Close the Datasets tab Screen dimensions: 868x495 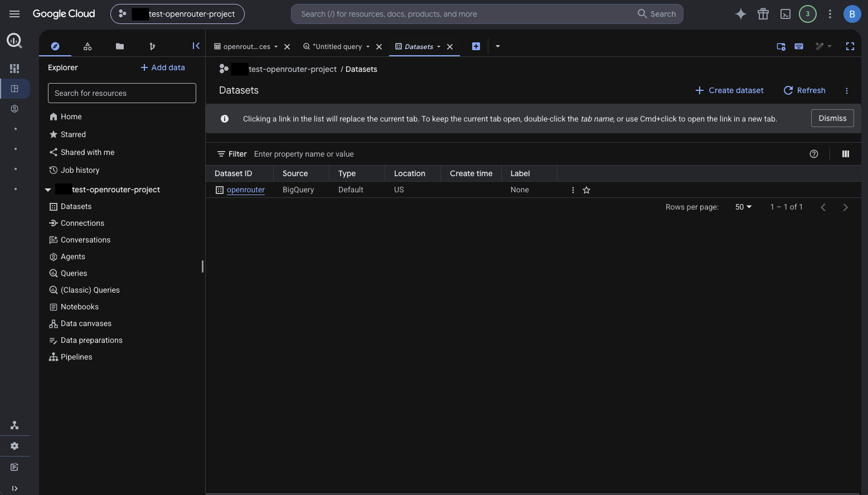(x=450, y=47)
